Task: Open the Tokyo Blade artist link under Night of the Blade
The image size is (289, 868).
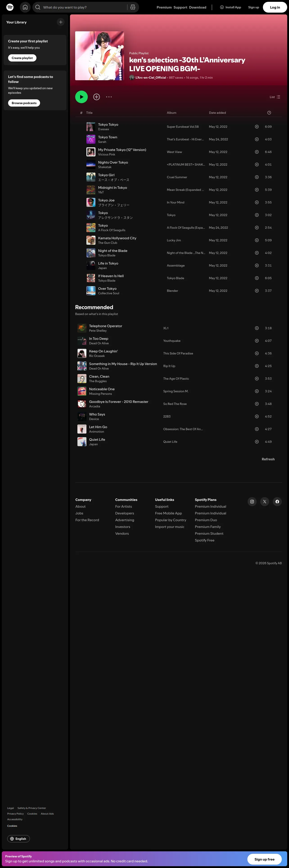Action: pyautogui.click(x=107, y=255)
